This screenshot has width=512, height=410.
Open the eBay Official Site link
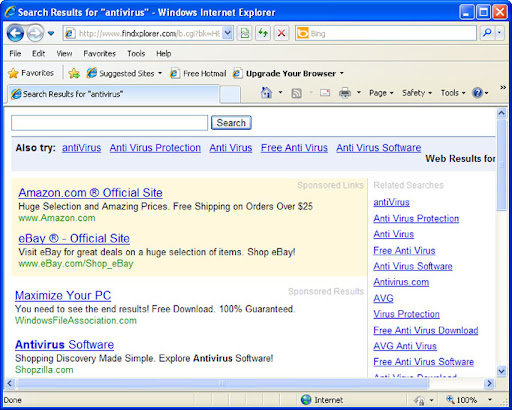pyautogui.click(x=74, y=238)
